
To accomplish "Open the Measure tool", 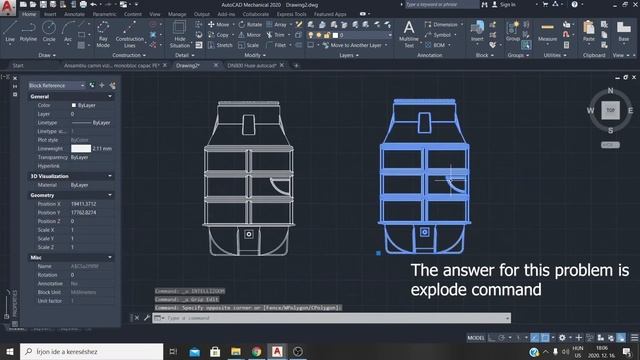I will coord(547,32).
